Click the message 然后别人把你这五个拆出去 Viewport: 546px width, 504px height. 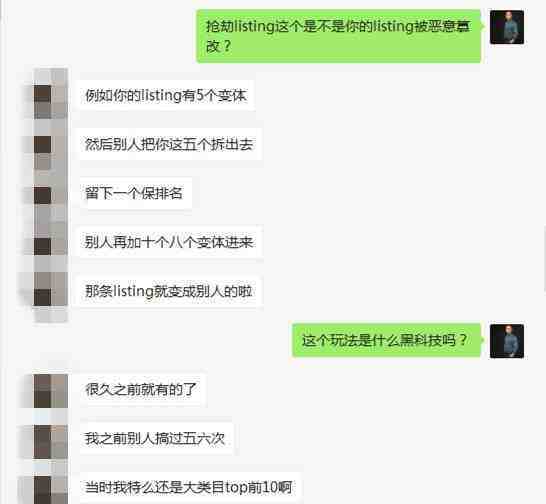click(x=170, y=144)
